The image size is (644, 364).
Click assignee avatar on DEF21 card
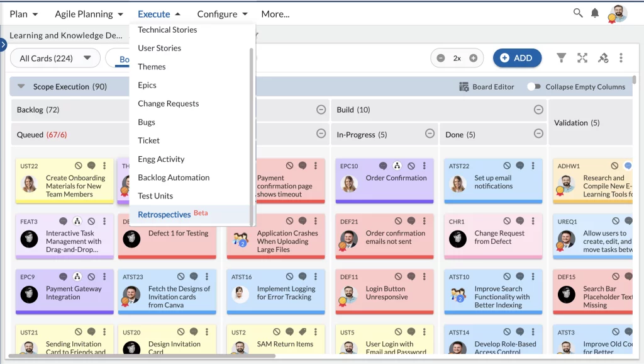pos(348,239)
